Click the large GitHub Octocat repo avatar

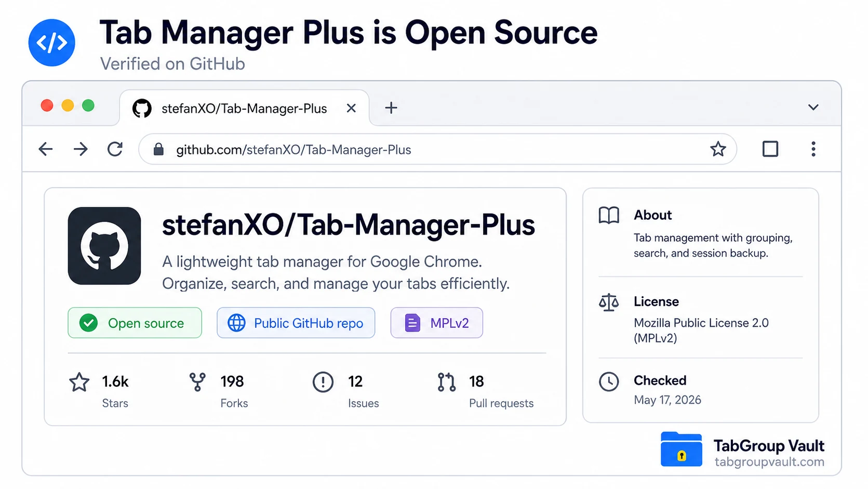(104, 246)
